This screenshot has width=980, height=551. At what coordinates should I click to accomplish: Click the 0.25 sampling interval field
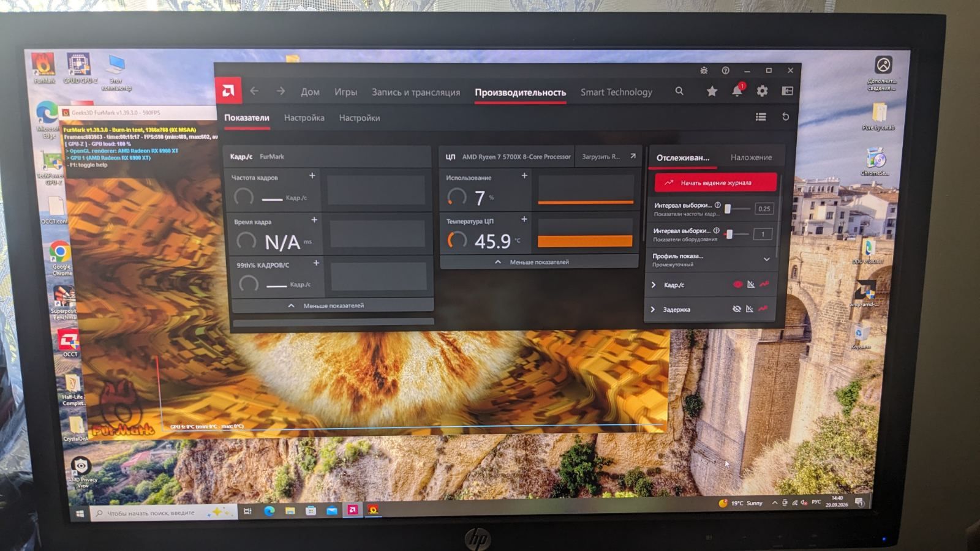click(x=764, y=209)
